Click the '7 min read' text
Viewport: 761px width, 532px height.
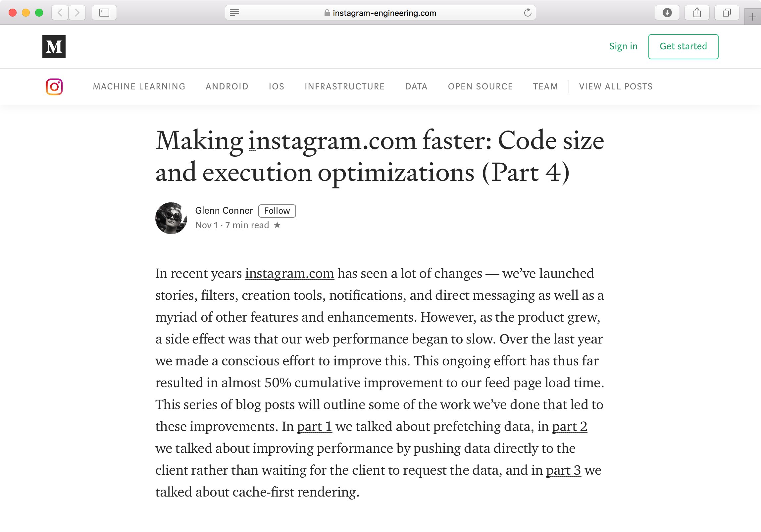pos(247,225)
